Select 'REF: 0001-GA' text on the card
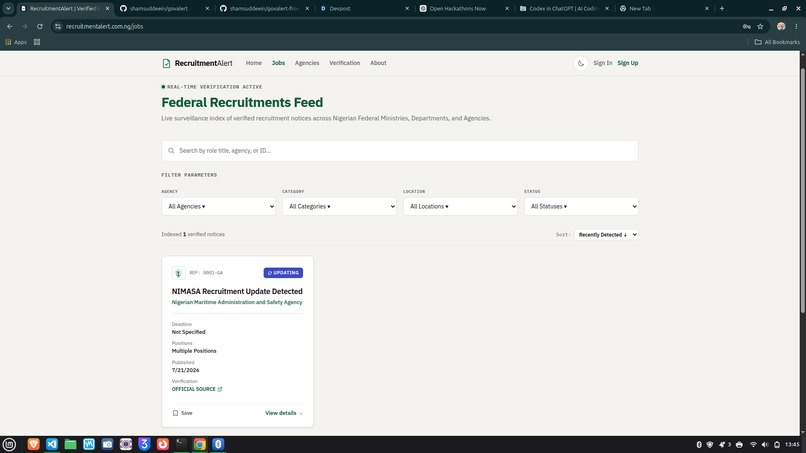 206,273
